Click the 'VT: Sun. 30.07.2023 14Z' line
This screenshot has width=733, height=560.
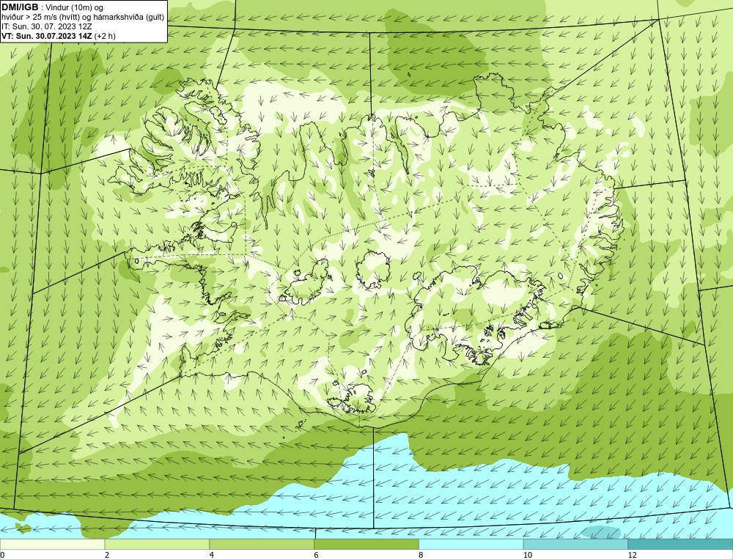click(x=47, y=35)
